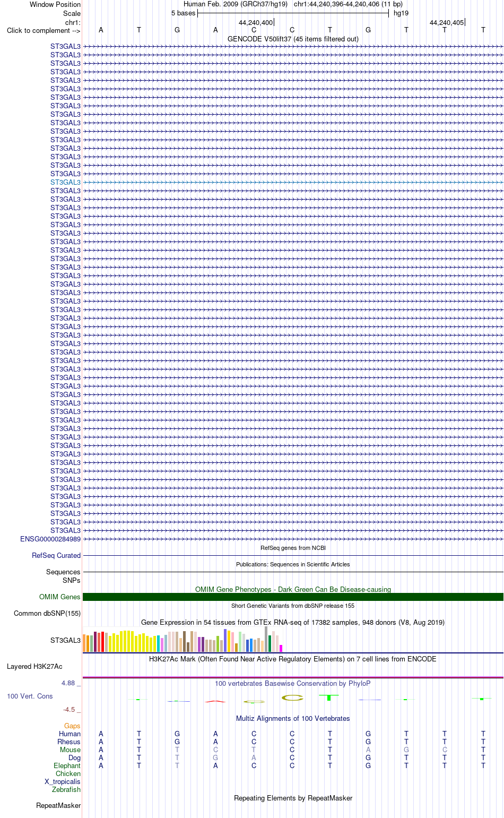Open the ENSG00000284989 gene label
The image size is (504, 818).
point(50,539)
